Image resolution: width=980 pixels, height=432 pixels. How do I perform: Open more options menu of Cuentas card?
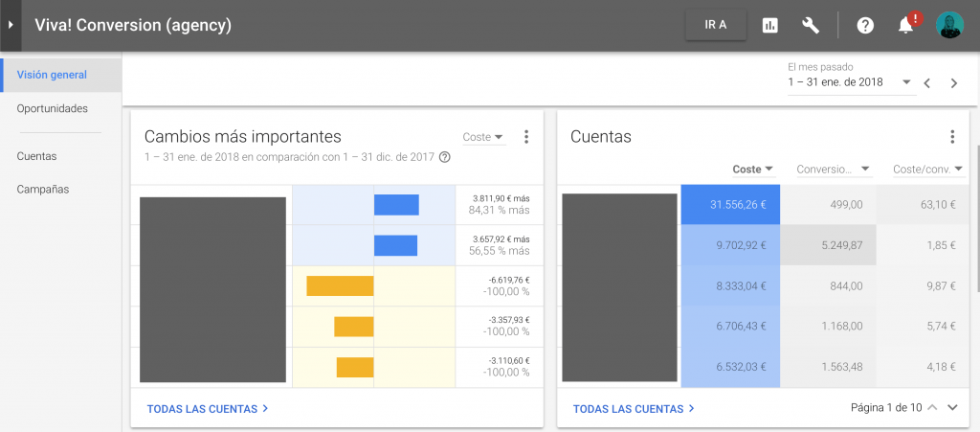pyautogui.click(x=952, y=137)
